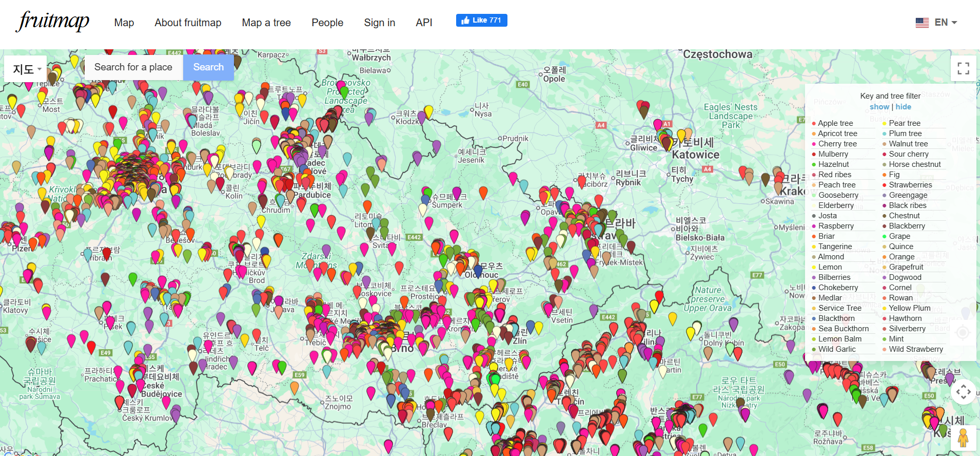Filter by Pear tree
Viewport: 980px width, 456px height.
904,123
